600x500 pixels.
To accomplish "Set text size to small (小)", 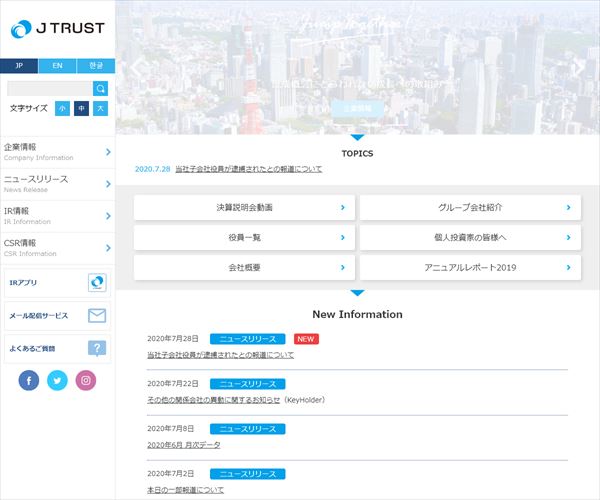I will [x=62, y=108].
